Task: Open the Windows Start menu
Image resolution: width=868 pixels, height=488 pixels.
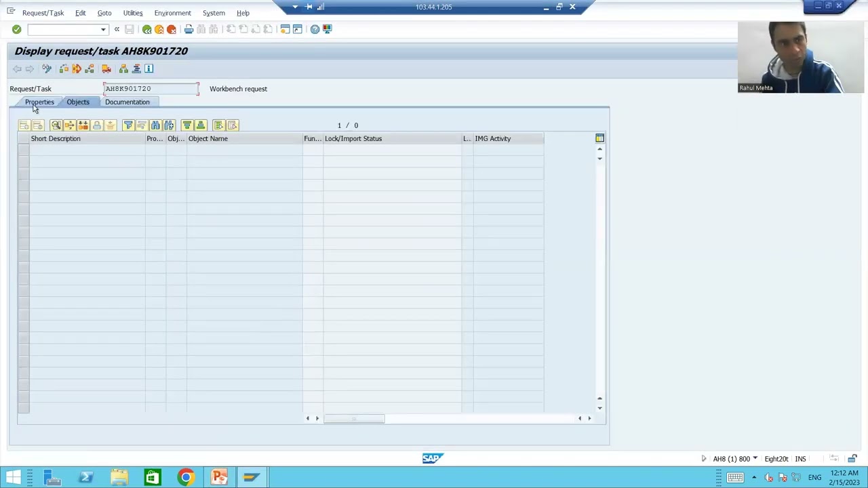Action: pyautogui.click(x=14, y=477)
